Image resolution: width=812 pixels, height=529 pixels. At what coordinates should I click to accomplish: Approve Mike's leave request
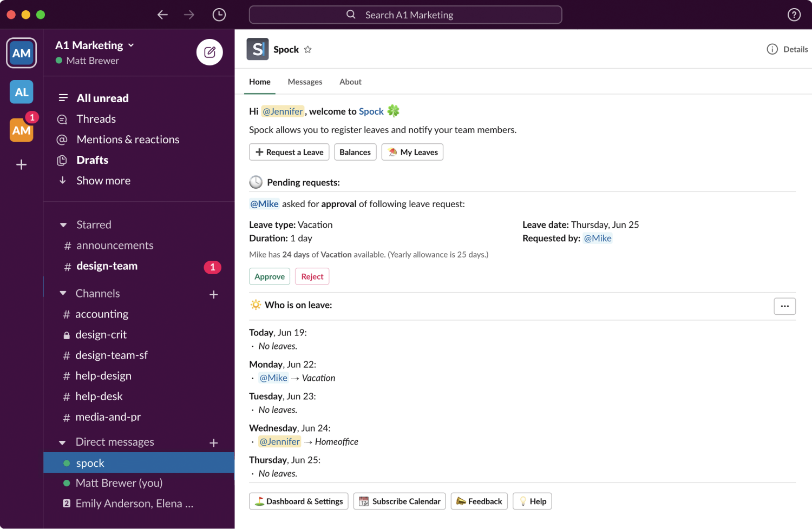(x=270, y=276)
